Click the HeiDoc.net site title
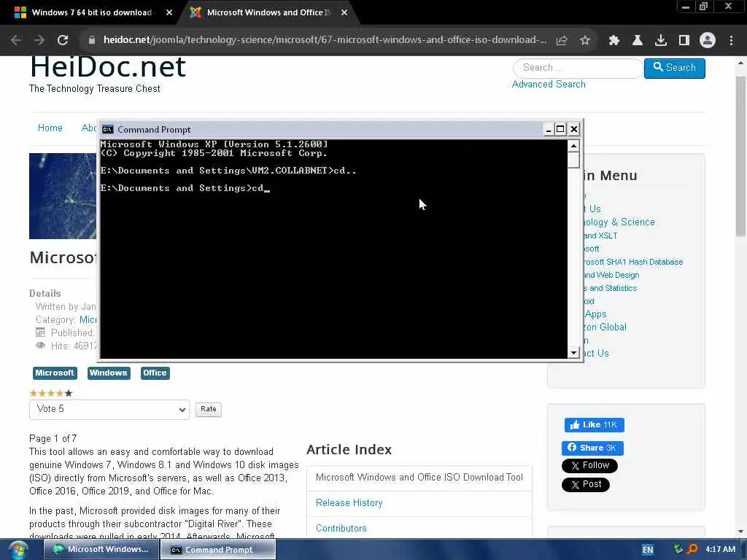747x560 pixels. point(108,67)
